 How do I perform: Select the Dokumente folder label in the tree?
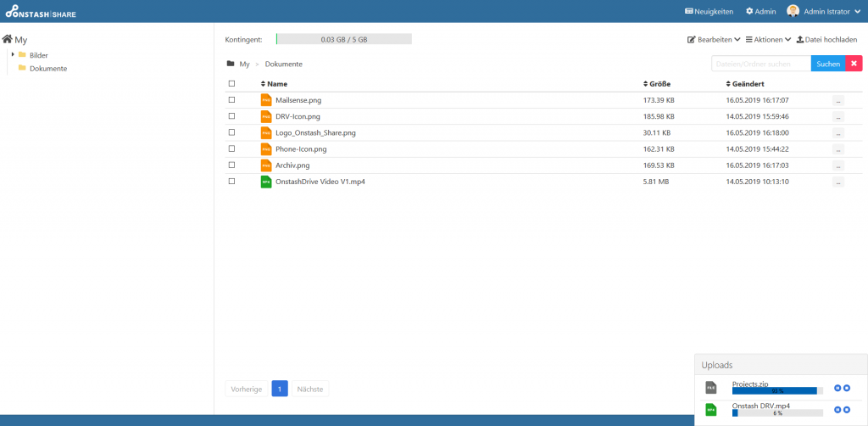pos(48,69)
